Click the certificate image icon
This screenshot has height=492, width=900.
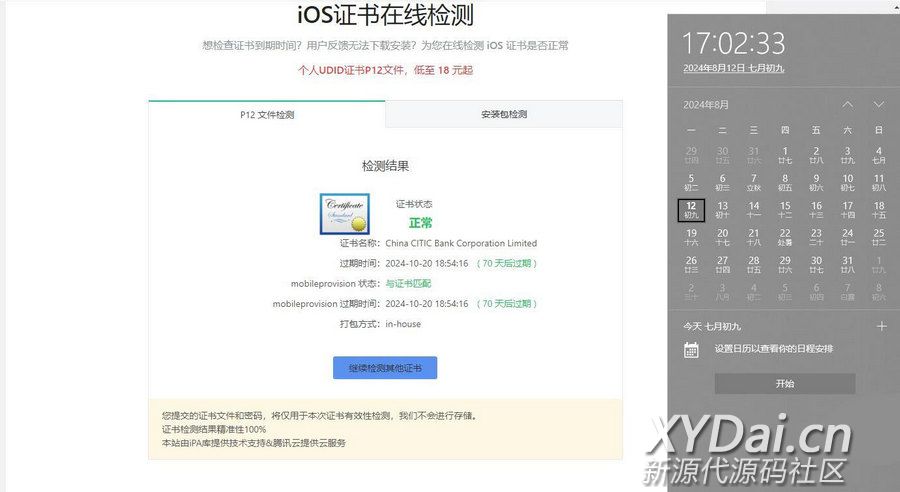click(344, 214)
